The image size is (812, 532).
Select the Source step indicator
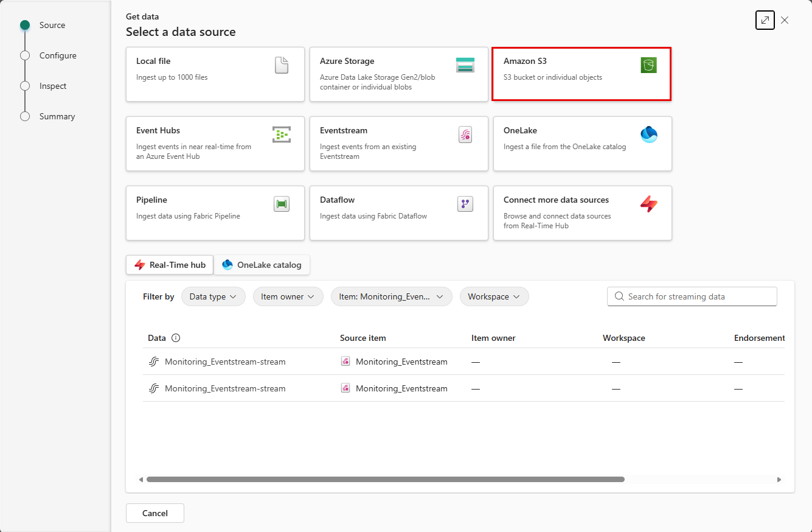[25, 25]
